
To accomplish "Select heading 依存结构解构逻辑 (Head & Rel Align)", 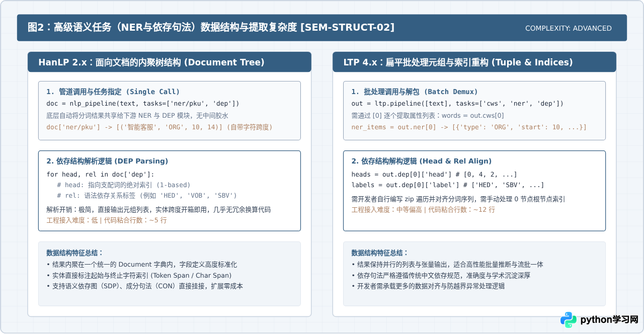I will (422, 161).
